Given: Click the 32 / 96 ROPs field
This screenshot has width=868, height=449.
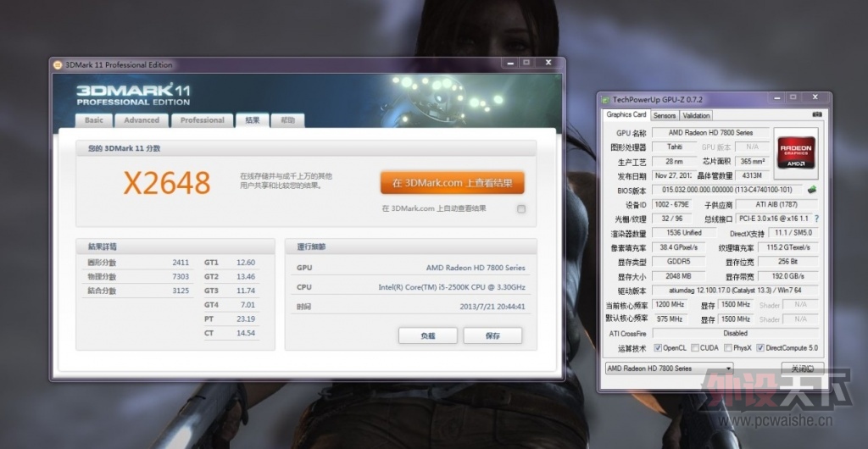Looking at the screenshot, I should click(672, 219).
